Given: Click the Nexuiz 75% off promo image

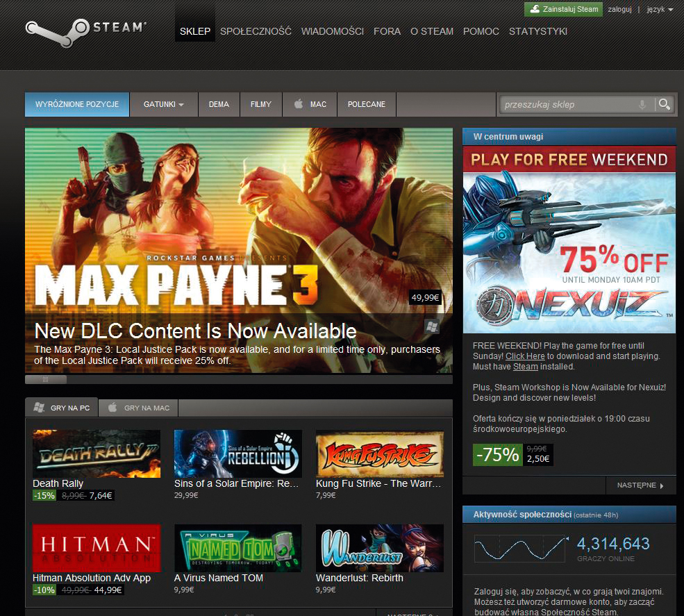Looking at the screenshot, I should (569, 240).
